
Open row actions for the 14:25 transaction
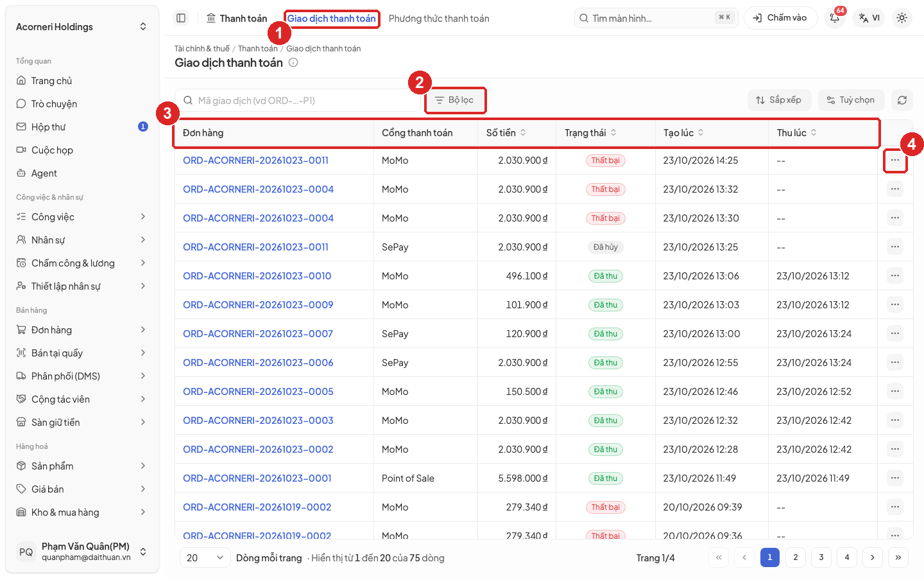(x=895, y=160)
